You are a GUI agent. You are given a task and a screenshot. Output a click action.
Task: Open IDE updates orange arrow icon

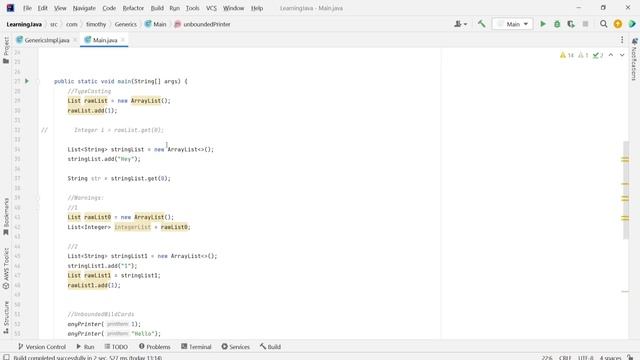[618, 24]
